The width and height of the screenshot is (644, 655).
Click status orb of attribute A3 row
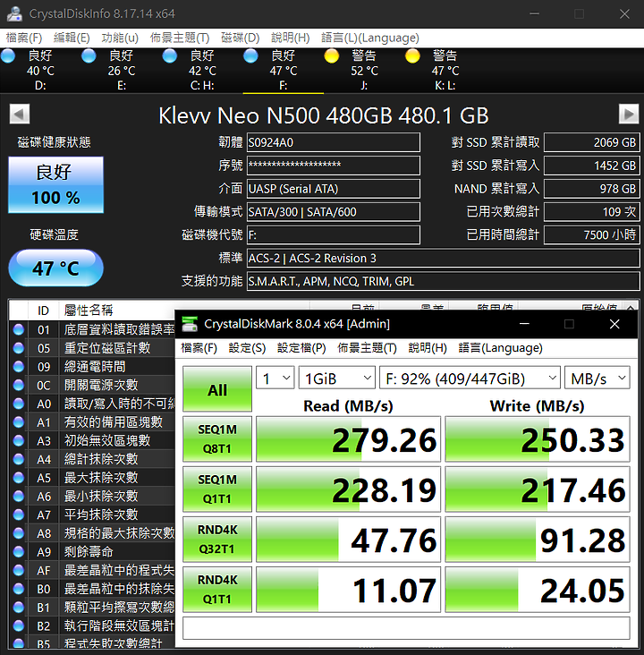pyautogui.click(x=19, y=441)
